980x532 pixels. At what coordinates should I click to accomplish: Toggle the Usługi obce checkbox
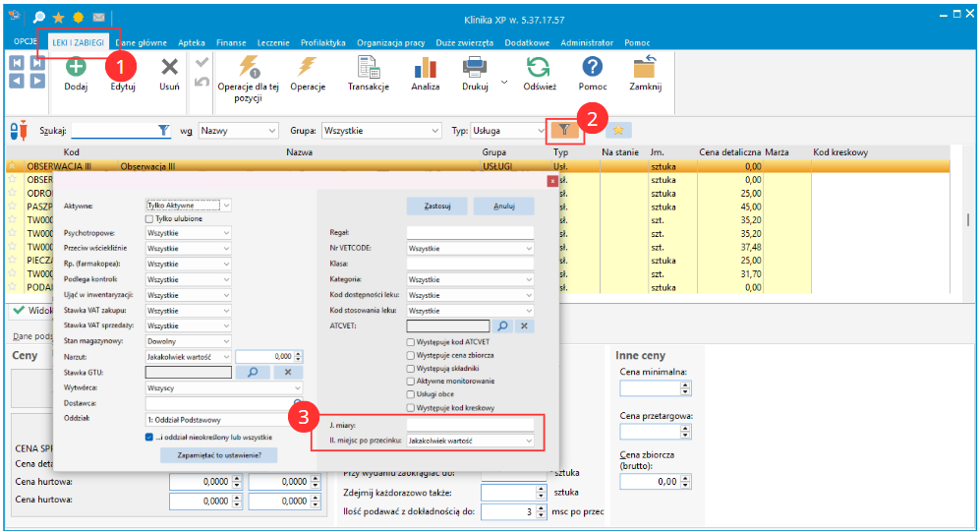(x=410, y=394)
